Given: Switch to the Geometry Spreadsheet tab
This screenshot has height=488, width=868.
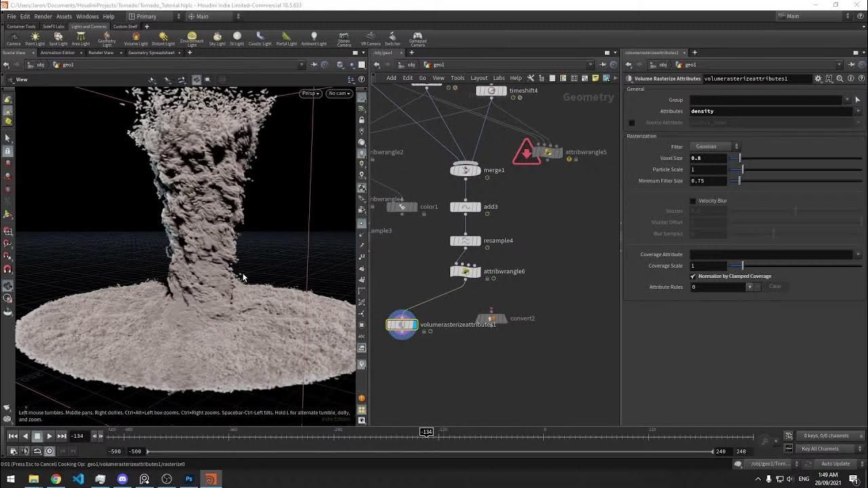Looking at the screenshot, I should tap(151, 53).
